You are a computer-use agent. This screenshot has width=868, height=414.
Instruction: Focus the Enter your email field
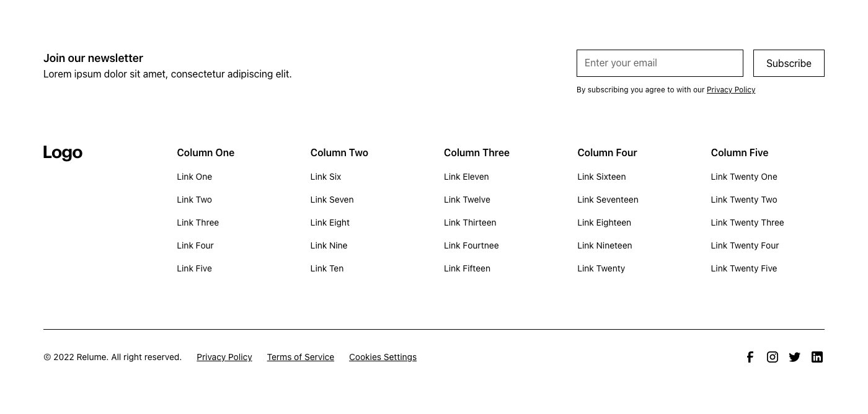click(659, 63)
